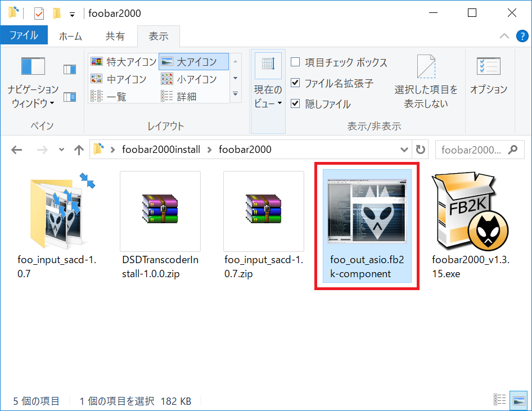This screenshot has height=411, width=532.
Task: Switch to list layout
Action: point(109,97)
